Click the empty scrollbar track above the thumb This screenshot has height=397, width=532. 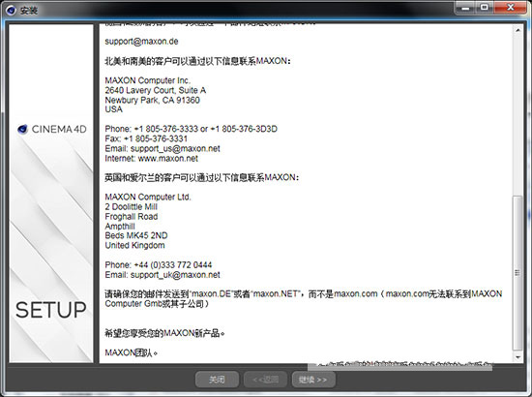click(517, 114)
